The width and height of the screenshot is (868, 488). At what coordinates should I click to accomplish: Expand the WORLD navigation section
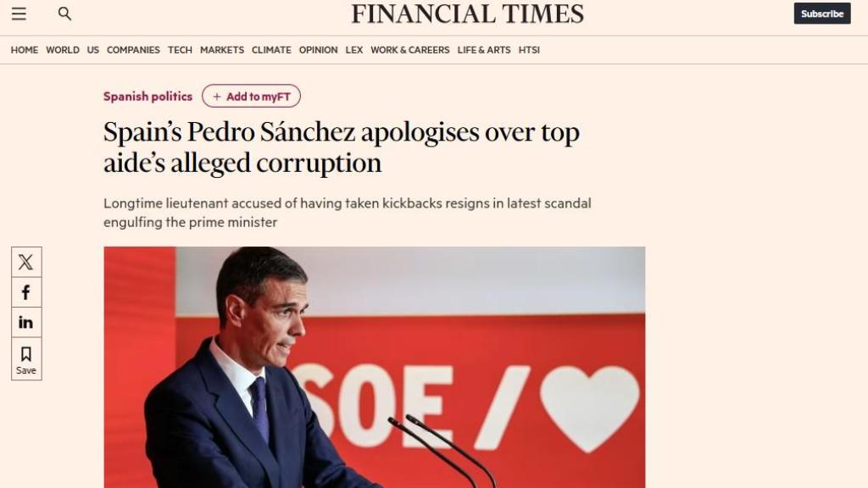click(63, 50)
